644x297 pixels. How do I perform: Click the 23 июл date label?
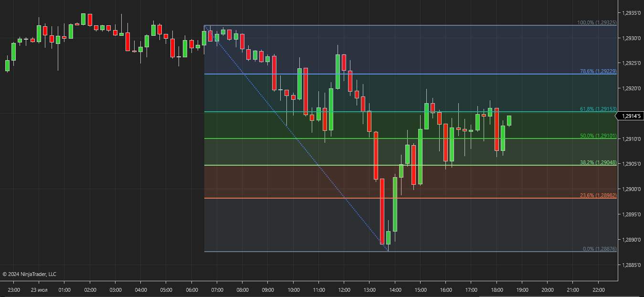(x=40, y=290)
